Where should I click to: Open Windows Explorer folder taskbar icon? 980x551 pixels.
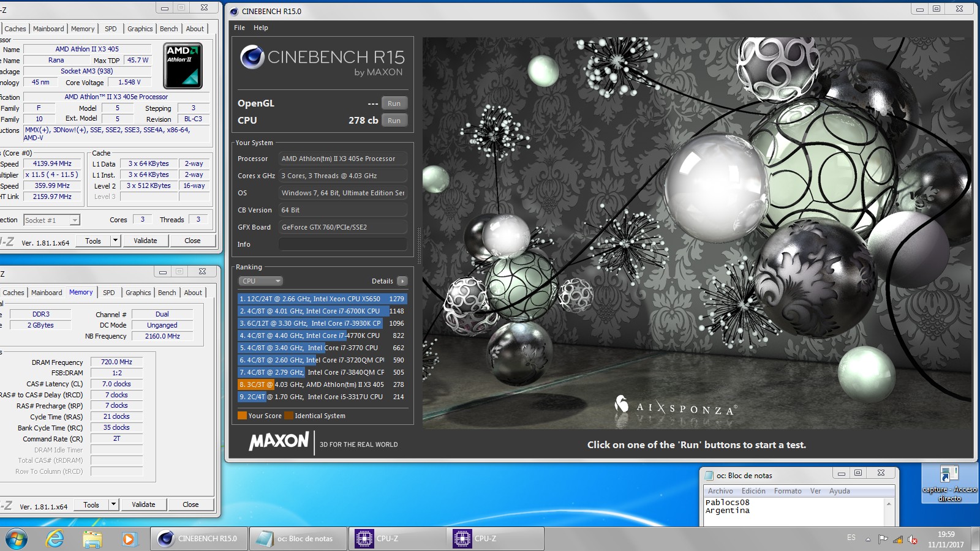pyautogui.click(x=92, y=539)
